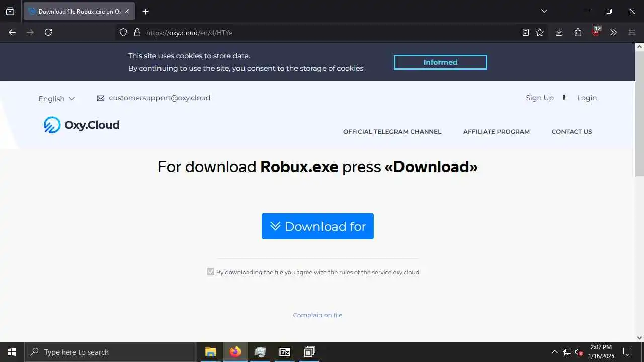This screenshot has width=644, height=362.
Task: Toggle reader view icon
Action: [x=525, y=32]
